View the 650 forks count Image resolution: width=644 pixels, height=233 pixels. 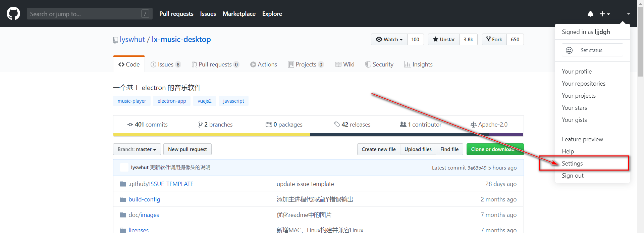point(515,40)
